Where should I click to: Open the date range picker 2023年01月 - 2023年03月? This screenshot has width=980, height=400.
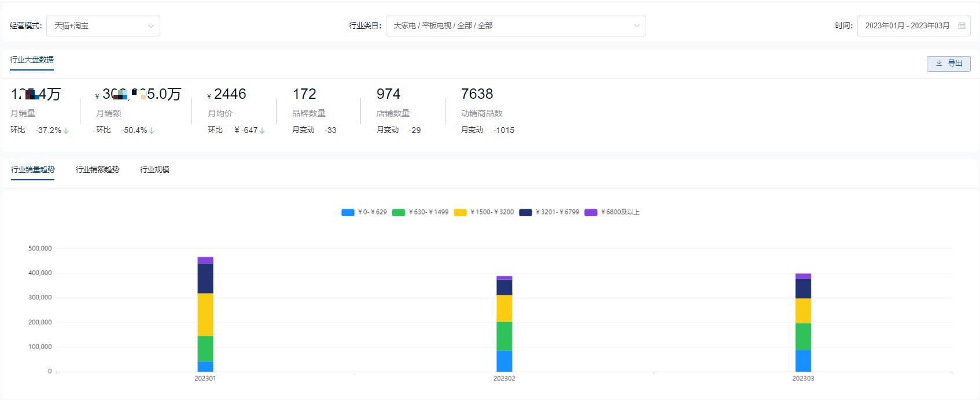coord(913,26)
